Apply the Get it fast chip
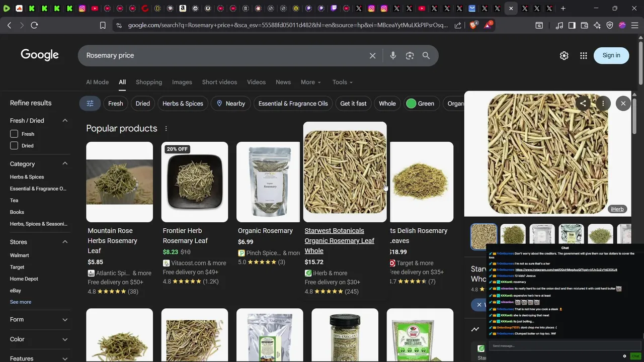644x362 pixels. pyautogui.click(x=353, y=104)
